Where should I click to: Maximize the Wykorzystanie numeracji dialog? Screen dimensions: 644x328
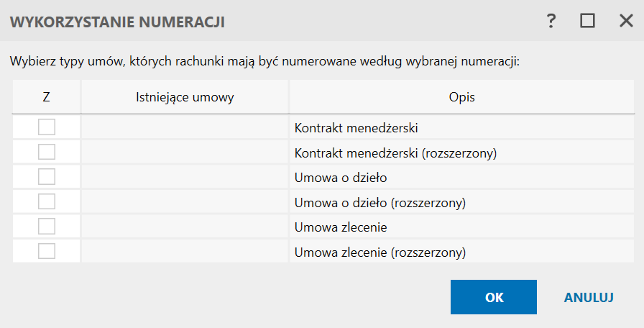[x=588, y=22]
